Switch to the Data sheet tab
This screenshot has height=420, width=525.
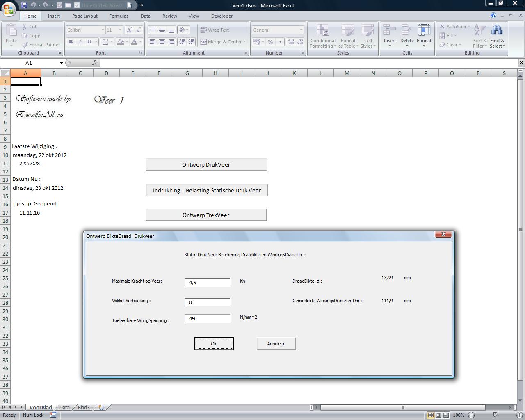pyautogui.click(x=64, y=407)
